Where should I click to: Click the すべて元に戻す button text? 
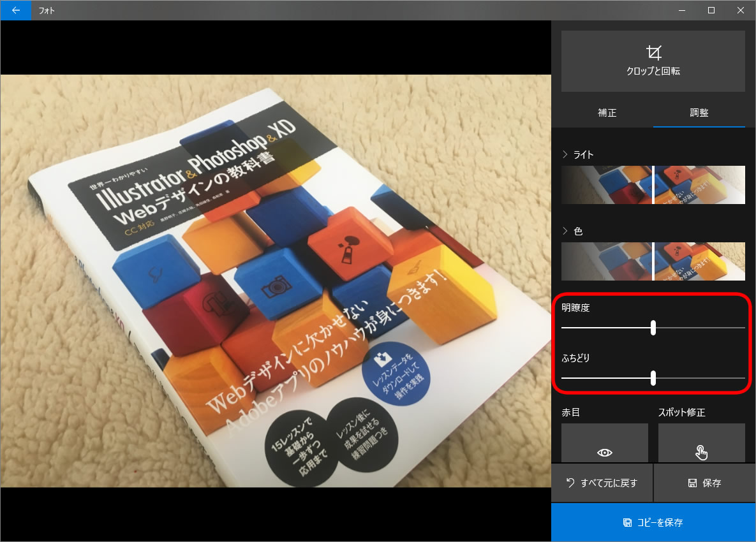(609, 483)
